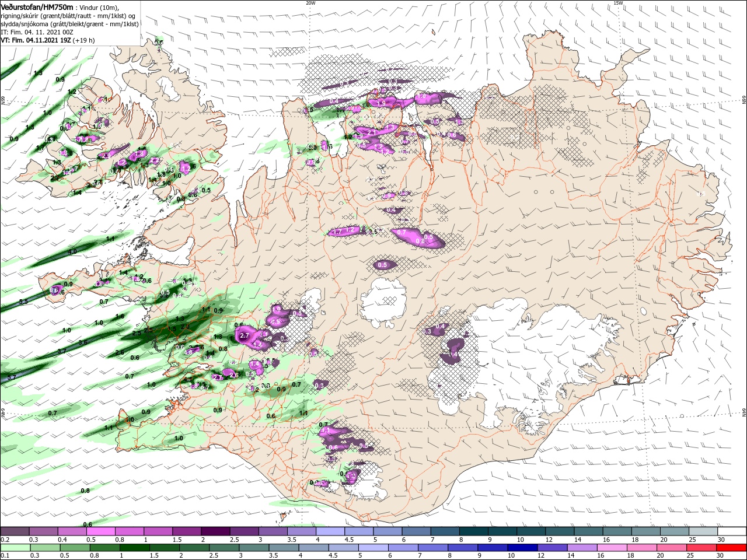Click the green 0.8 rain legend swatch

point(104,548)
